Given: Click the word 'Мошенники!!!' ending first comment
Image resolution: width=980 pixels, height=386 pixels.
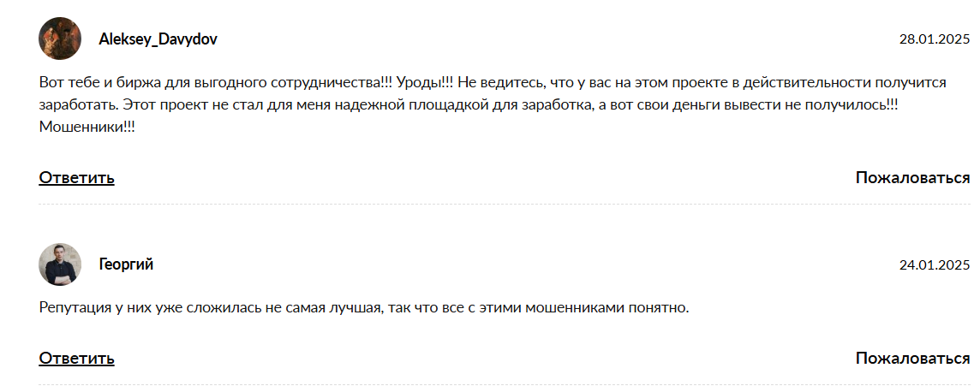Looking at the screenshot, I should point(87,127).
